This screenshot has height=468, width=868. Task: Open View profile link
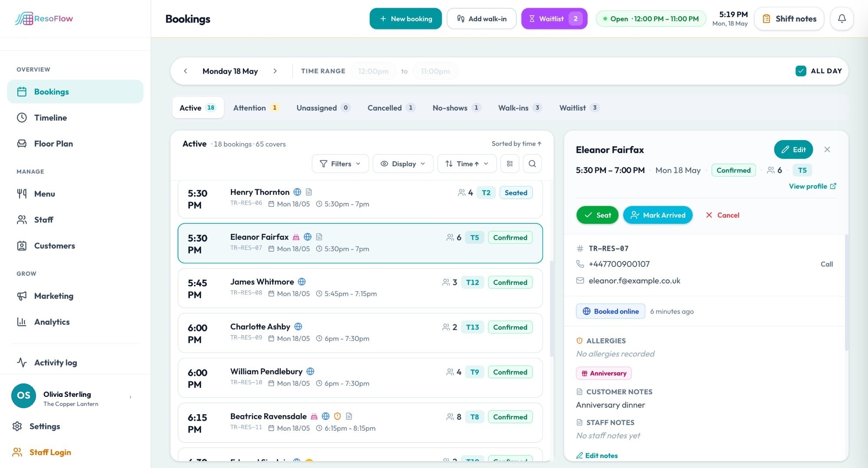pyautogui.click(x=812, y=186)
